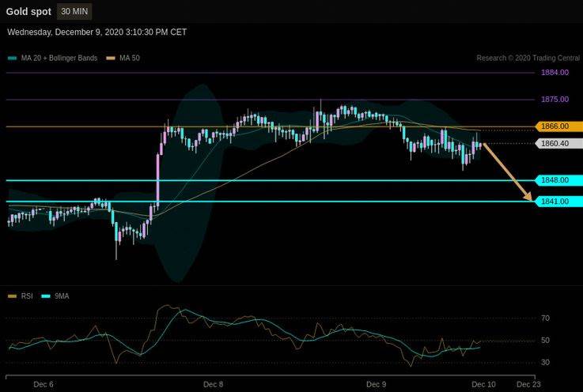Viewport: 583px width, 392px height.
Task: Click the RSI 50 level label
Action: pyautogui.click(x=546, y=341)
